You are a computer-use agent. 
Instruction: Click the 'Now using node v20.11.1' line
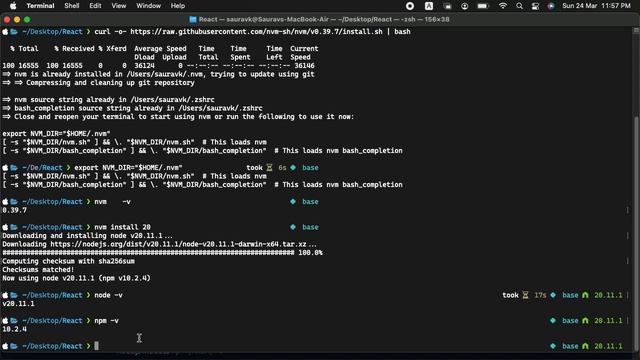point(76,278)
